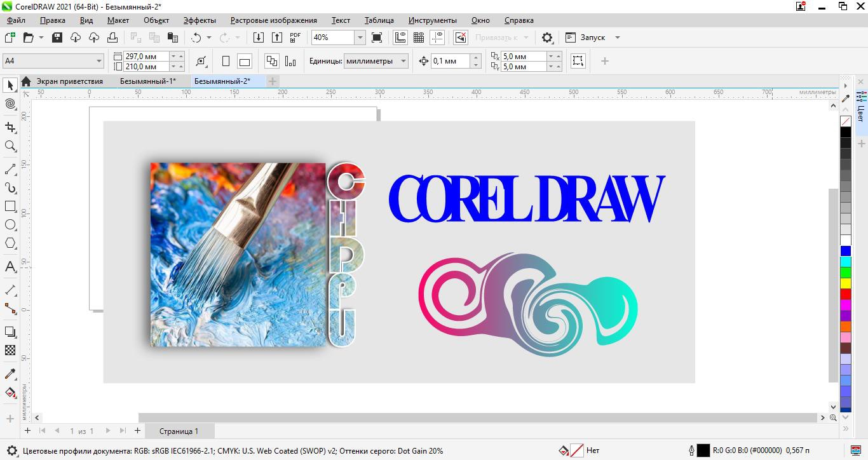Toggle rulers display
Screen dimensions: 868x460
[x=400, y=37]
